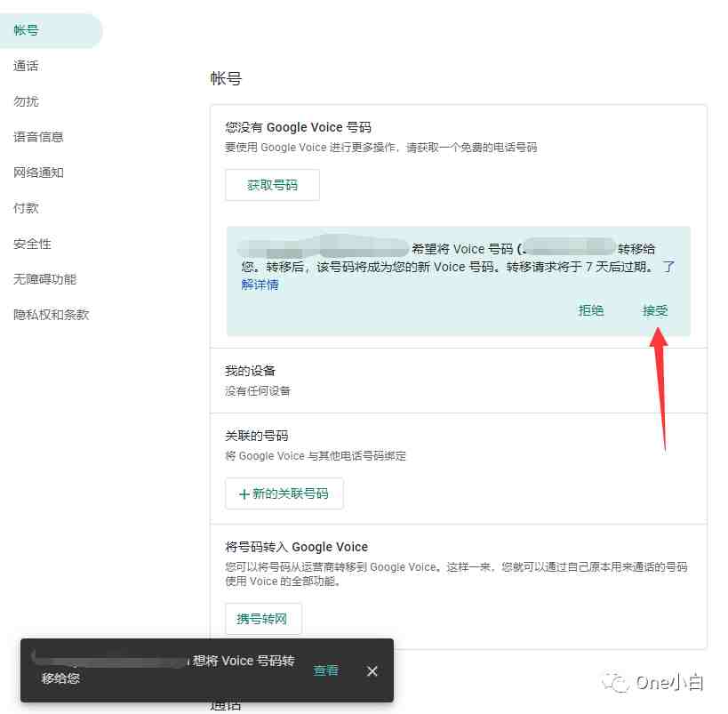Click the 获取号码 button
This screenshot has height=714, width=728.
coord(272,185)
